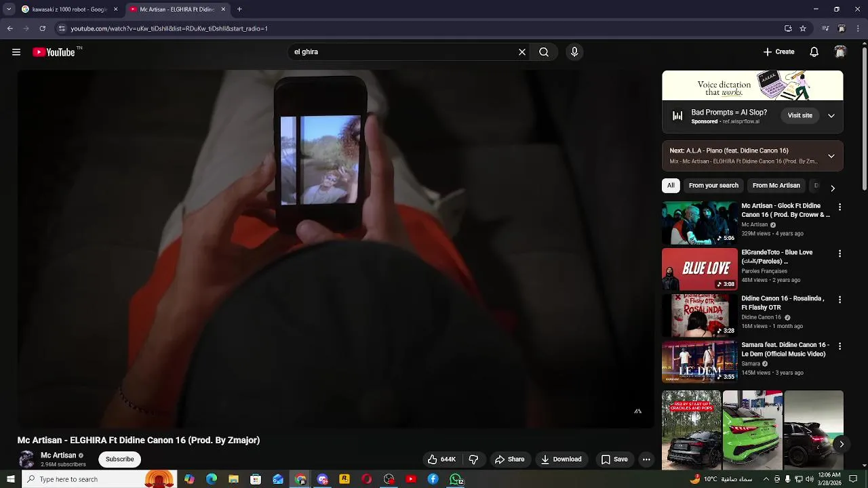
Task: Open Mc Artisan channel avatar
Action: point(26,460)
